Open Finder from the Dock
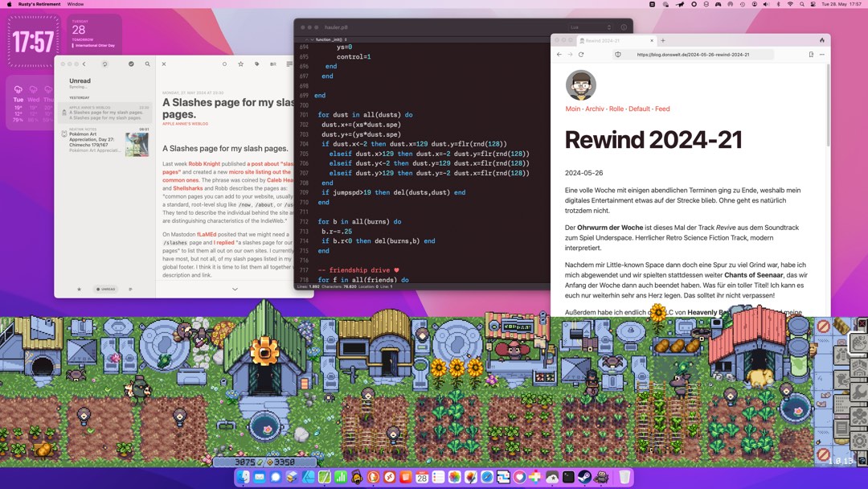Image resolution: width=868 pixels, height=489 pixels. pyautogui.click(x=244, y=477)
